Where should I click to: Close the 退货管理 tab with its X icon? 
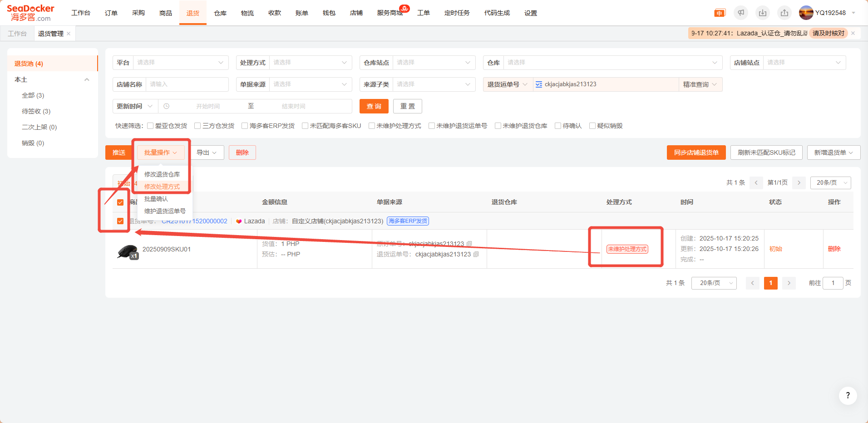(x=69, y=34)
